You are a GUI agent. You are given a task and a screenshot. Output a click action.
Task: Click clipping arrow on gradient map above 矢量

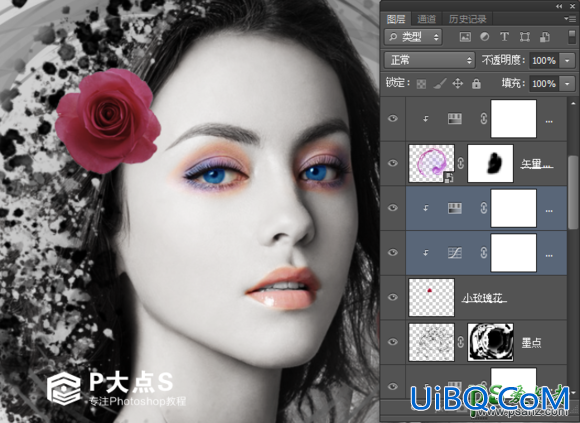(426, 118)
